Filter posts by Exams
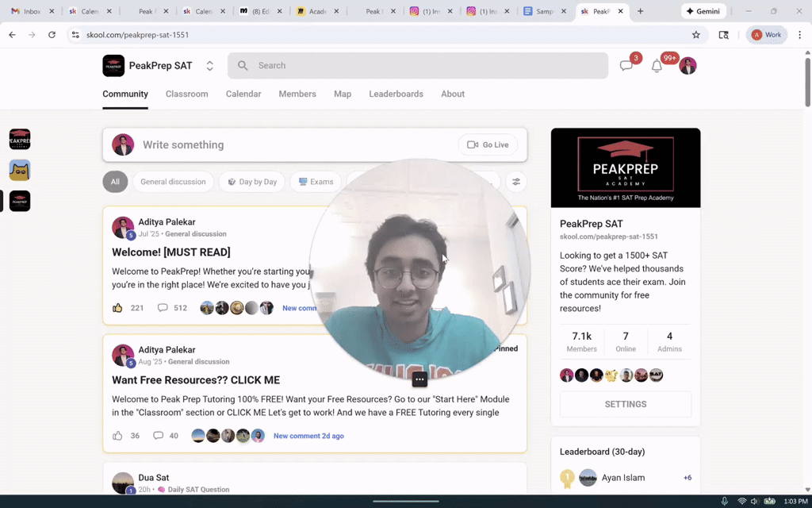812x508 pixels. point(316,182)
